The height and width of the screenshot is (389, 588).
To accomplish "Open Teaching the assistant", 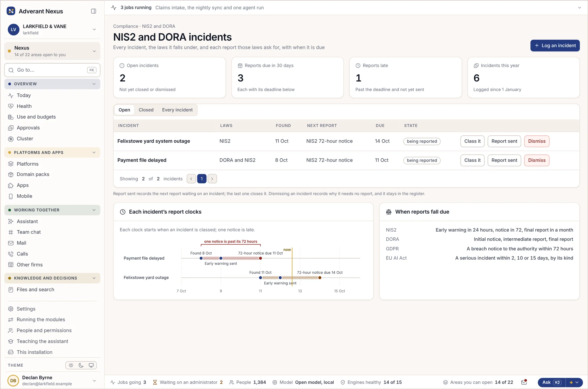I will 52,341.
